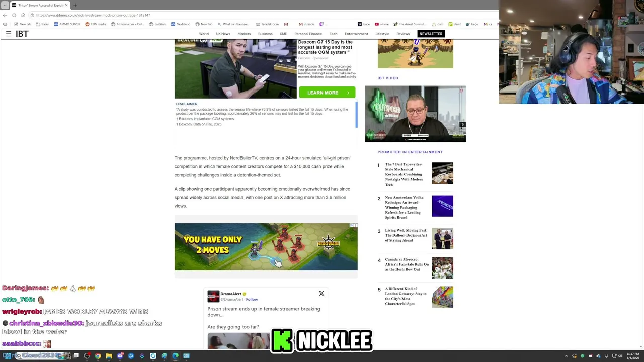
Task: Go to the SME section
Action: coord(283,34)
